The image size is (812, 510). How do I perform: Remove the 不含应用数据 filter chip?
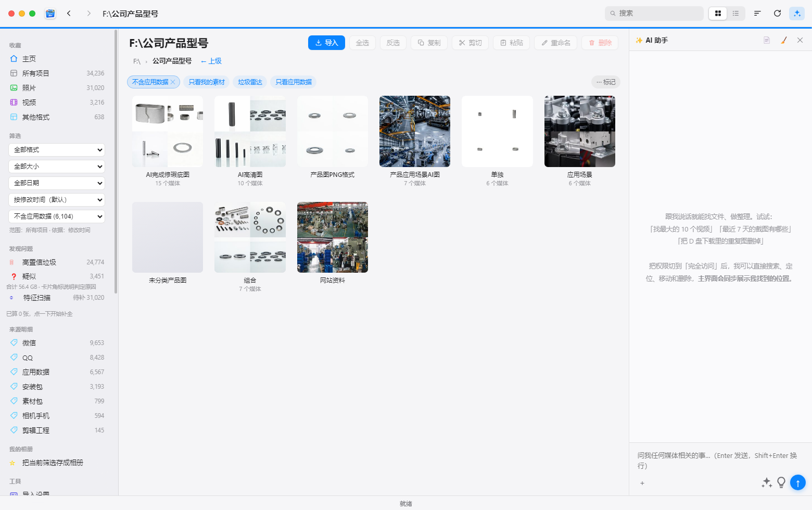(x=173, y=82)
